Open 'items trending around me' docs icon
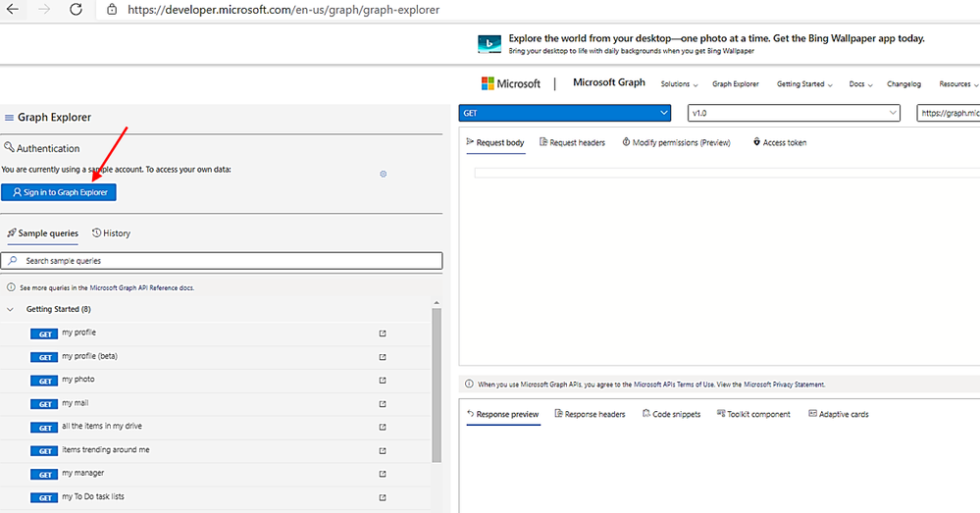This screenshot has height=513, width=980. click(383, 450)
